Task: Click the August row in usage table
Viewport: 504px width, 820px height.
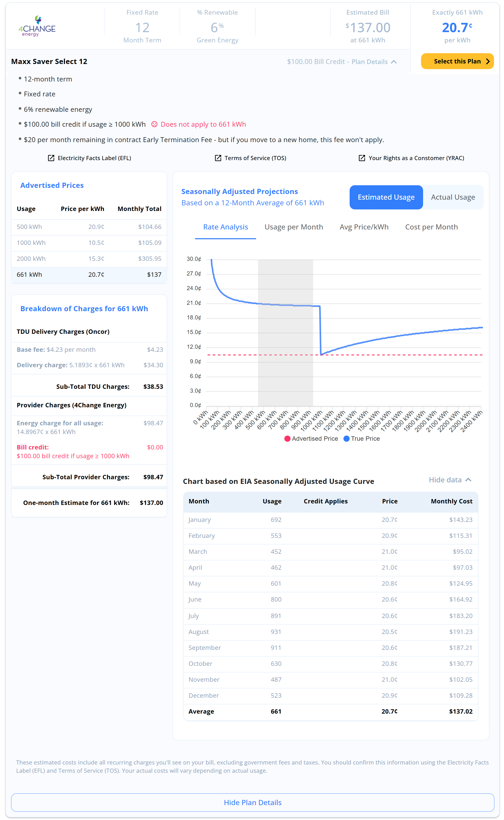Action: click(331, 632)
